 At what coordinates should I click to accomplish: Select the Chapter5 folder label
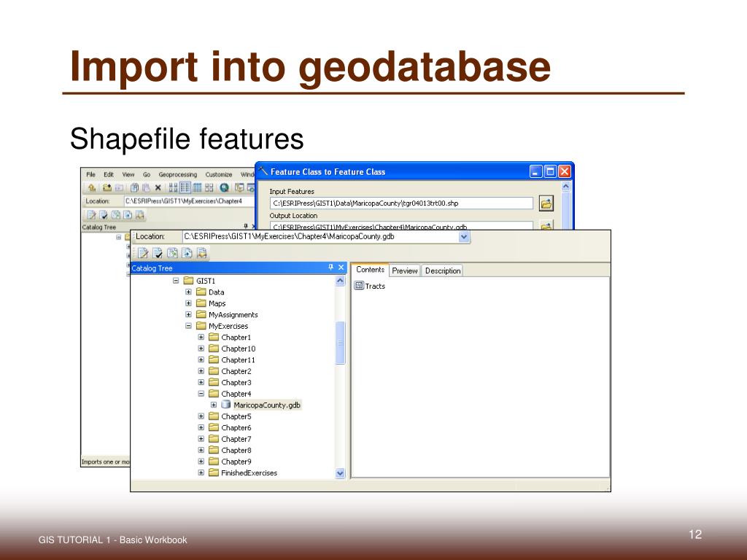point(236,416)
